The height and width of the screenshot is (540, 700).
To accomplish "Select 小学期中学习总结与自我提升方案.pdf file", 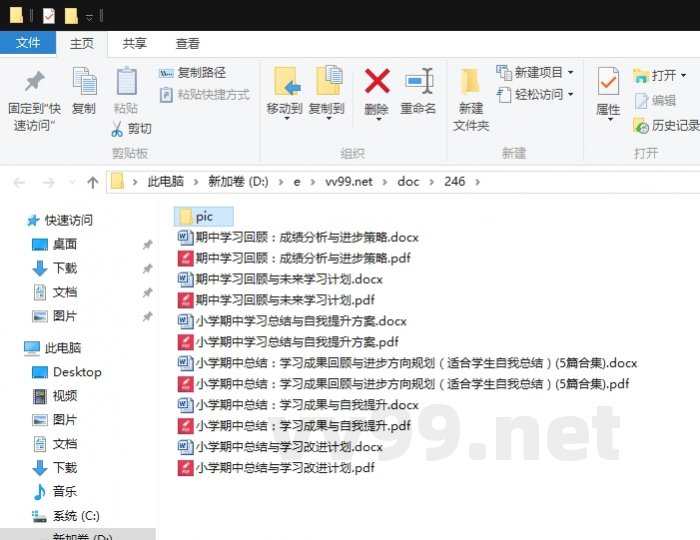I will click(288, 342).
